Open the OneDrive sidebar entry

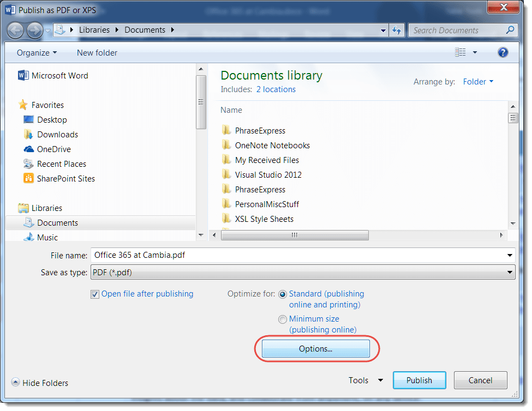(x=52, y=149)
